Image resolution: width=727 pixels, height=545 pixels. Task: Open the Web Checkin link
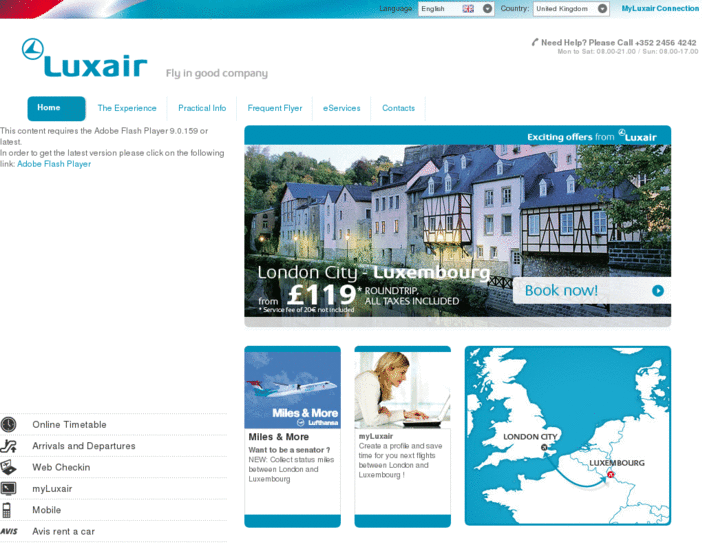coord(61,467)
